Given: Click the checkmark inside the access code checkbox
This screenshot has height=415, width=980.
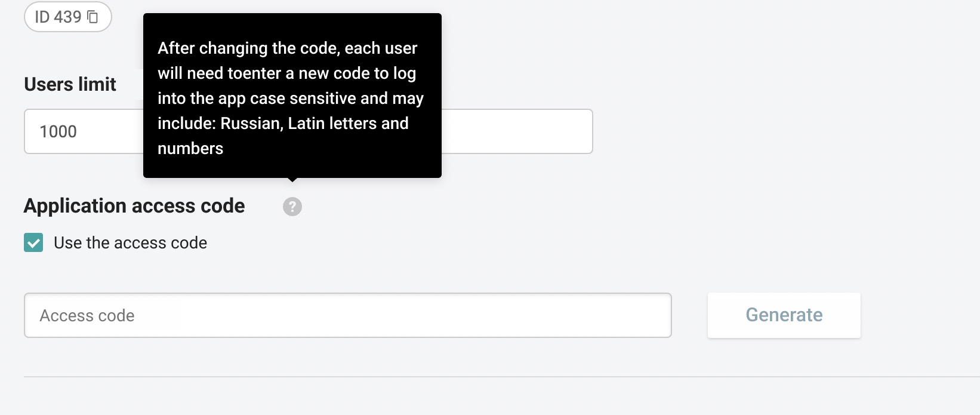Looking at the screenshot, I should click(x=33, y=242).
